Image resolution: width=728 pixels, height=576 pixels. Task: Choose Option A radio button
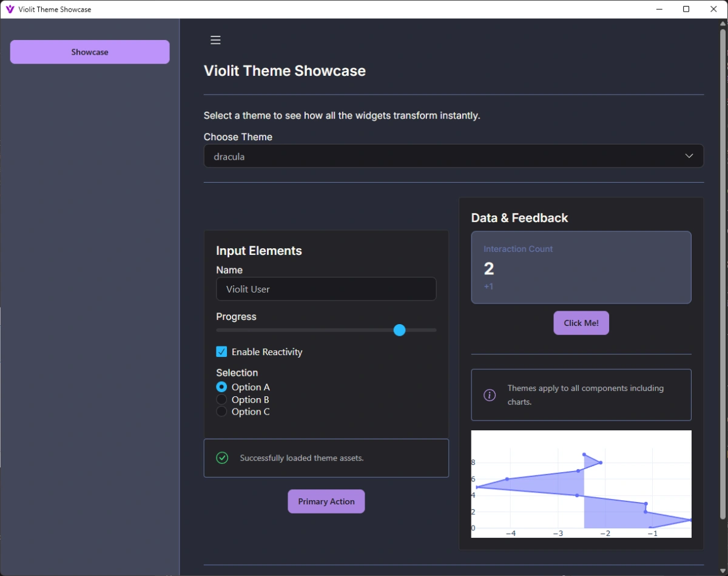[x=221, y=387]
